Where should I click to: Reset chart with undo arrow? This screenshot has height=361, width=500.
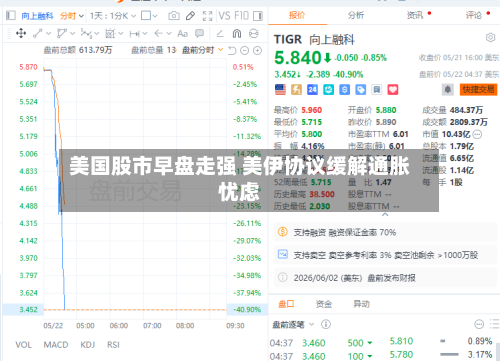[232, 51]
